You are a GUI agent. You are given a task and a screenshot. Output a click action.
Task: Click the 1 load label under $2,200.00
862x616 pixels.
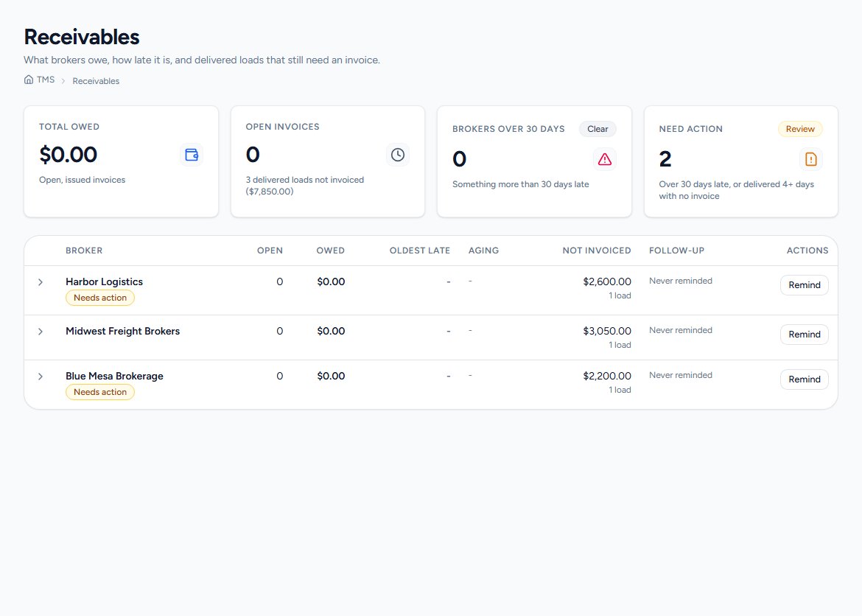(620, 390)
